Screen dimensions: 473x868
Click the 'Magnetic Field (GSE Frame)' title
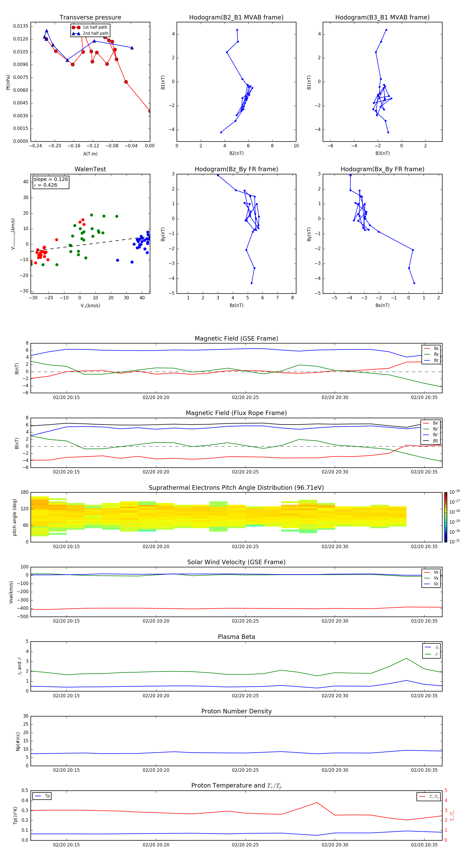click(236, 339)
